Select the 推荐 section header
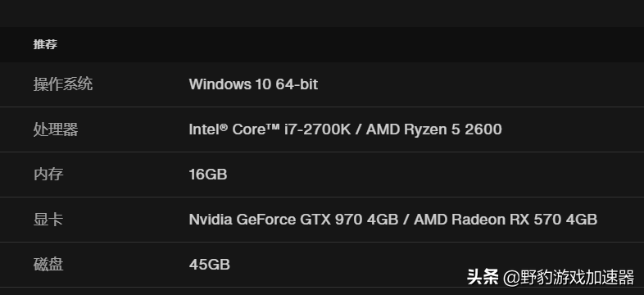 [45, 44]
